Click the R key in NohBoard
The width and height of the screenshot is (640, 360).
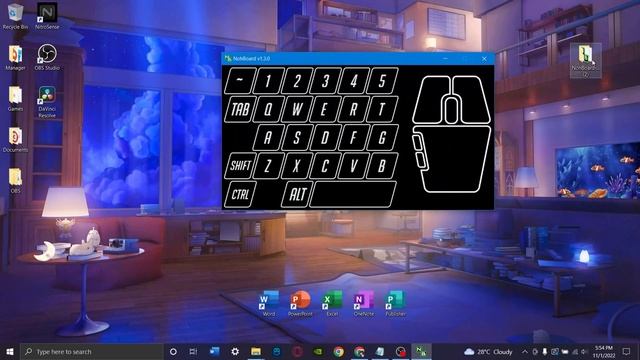(353, 109)
